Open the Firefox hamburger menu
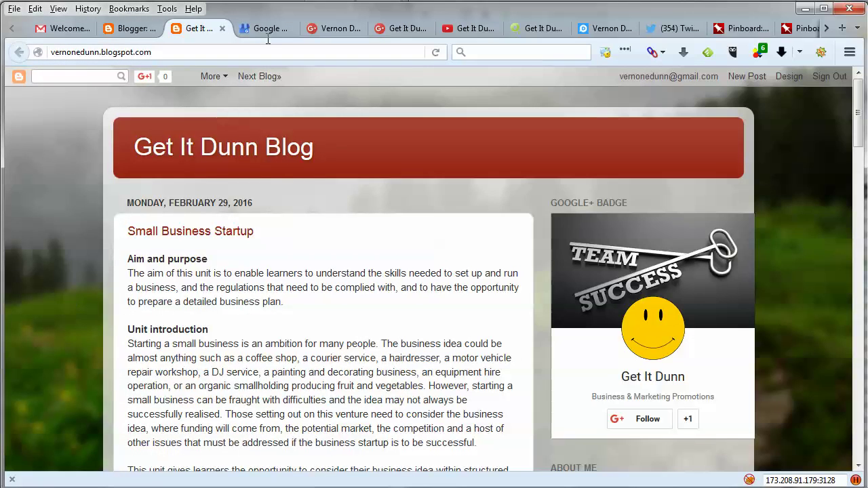868x488 pixels. click(x=850, y=52)
